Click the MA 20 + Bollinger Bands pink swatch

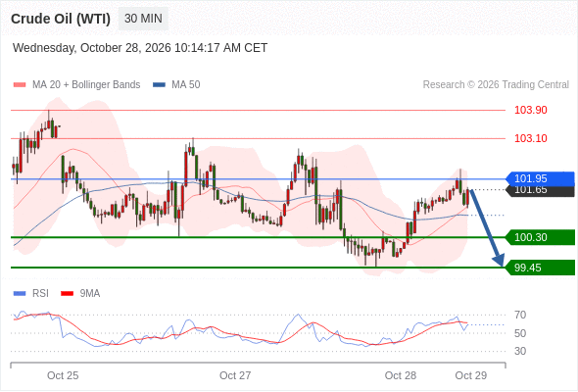[x=20, y=85]
